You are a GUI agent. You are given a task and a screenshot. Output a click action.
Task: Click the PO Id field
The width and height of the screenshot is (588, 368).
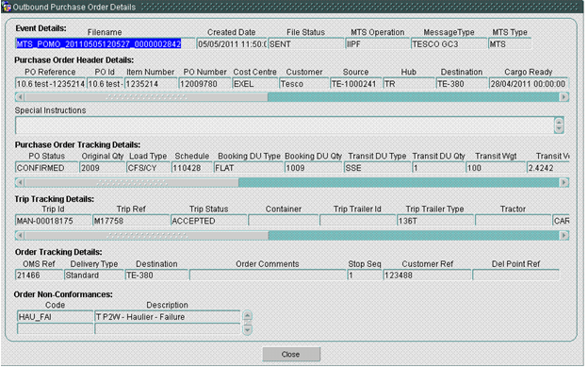pyautogui.click(x=105, y=84)
